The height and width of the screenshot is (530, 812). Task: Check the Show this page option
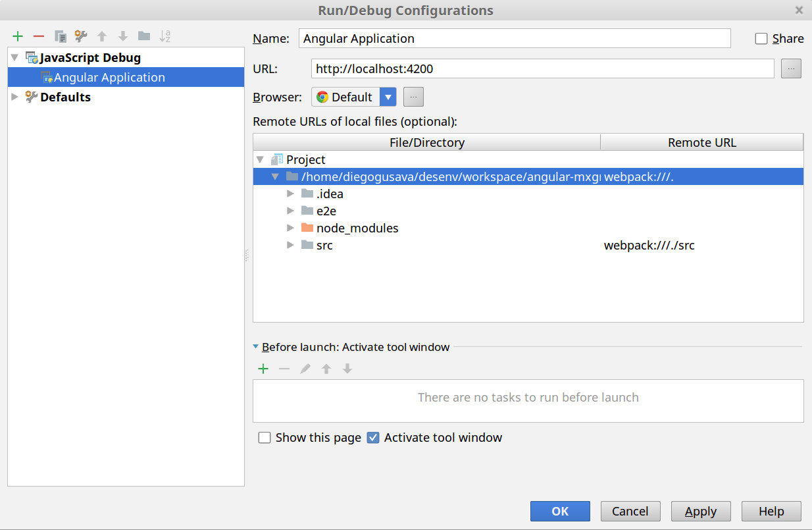[265, 437]
